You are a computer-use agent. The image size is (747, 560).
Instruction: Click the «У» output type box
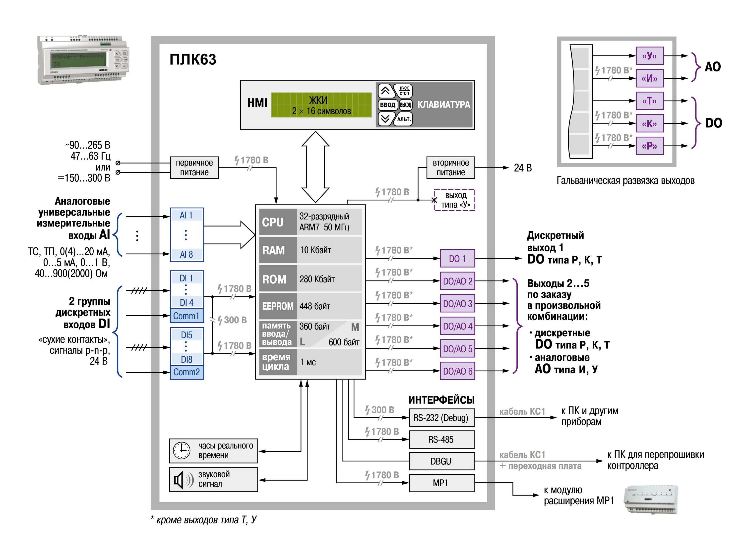[649, 56]
